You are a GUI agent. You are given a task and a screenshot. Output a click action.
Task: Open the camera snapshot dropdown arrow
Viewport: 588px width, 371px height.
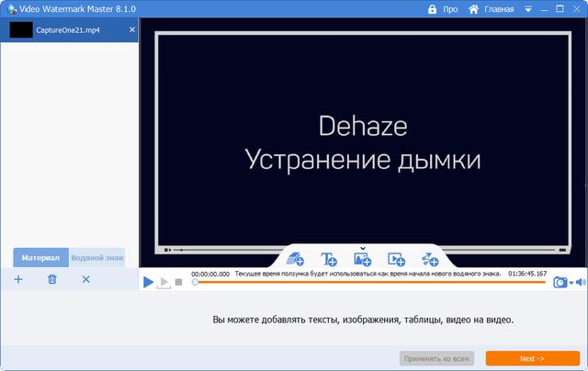571,283
